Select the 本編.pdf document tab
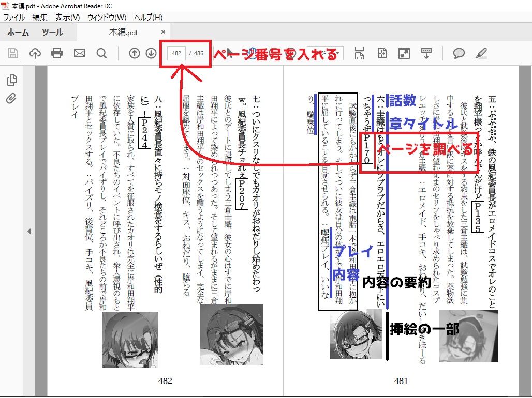The image size is (532, 398). (x=124, y=32)
